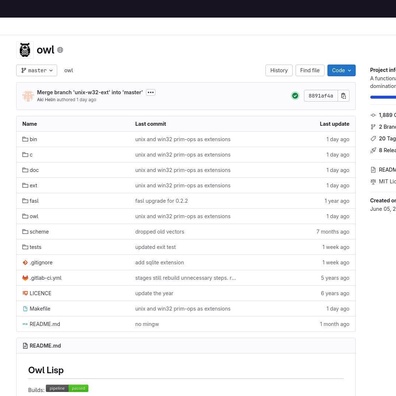396x396 pixels.
Task: Click the commits icon in project info
Action: tap(373, 115)
